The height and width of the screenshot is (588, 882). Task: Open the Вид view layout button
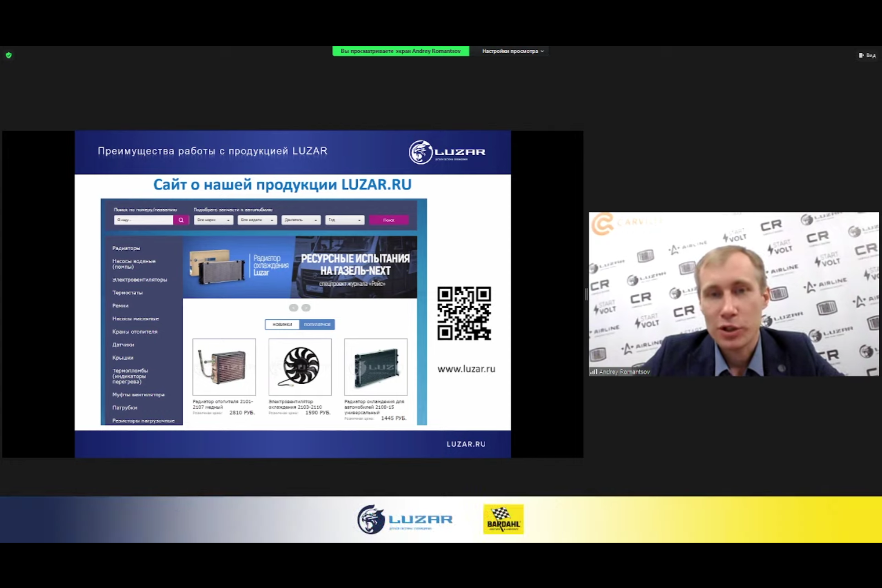click(867, 55)
